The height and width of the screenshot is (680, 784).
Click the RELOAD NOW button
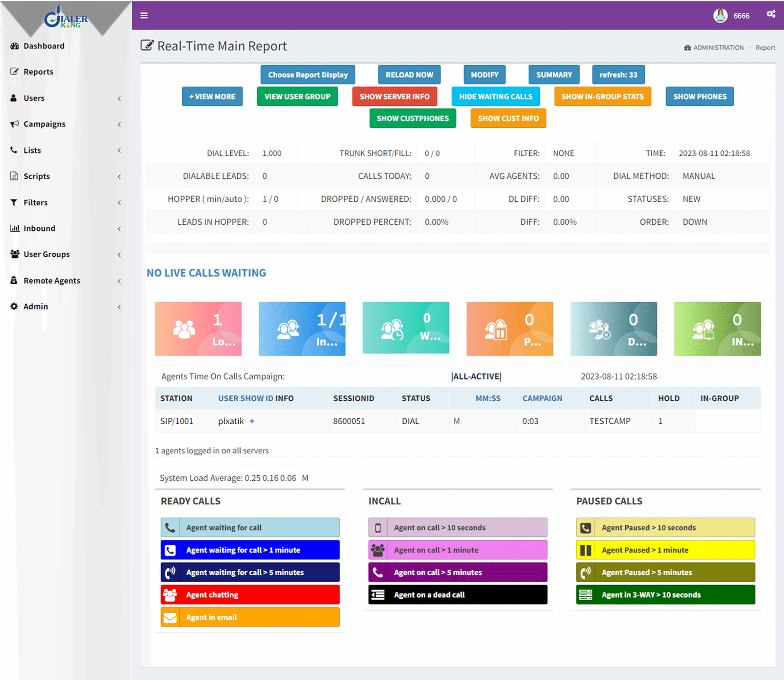pyautogui.click(x=409, y=74)
